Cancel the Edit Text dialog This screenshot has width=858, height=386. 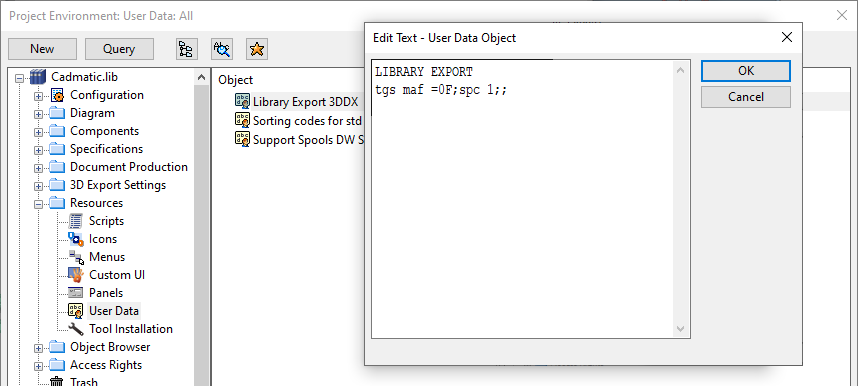[746, 97]
